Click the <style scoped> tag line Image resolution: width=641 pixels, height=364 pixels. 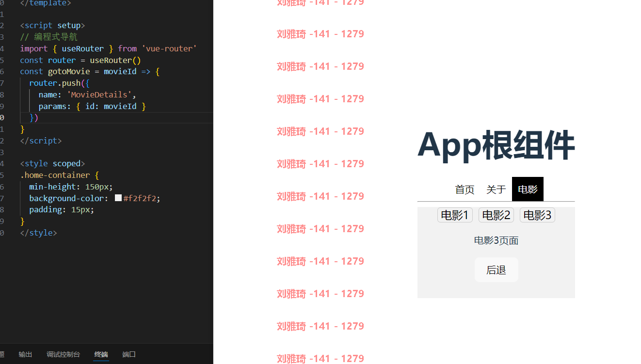(x=52, y=163)
